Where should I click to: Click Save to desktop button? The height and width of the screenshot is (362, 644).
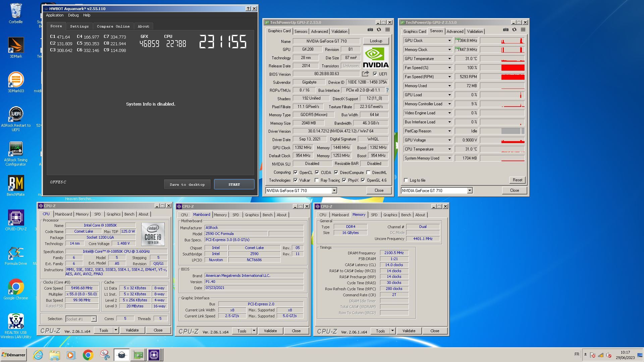pyautogui.click(x=187, y=185)
